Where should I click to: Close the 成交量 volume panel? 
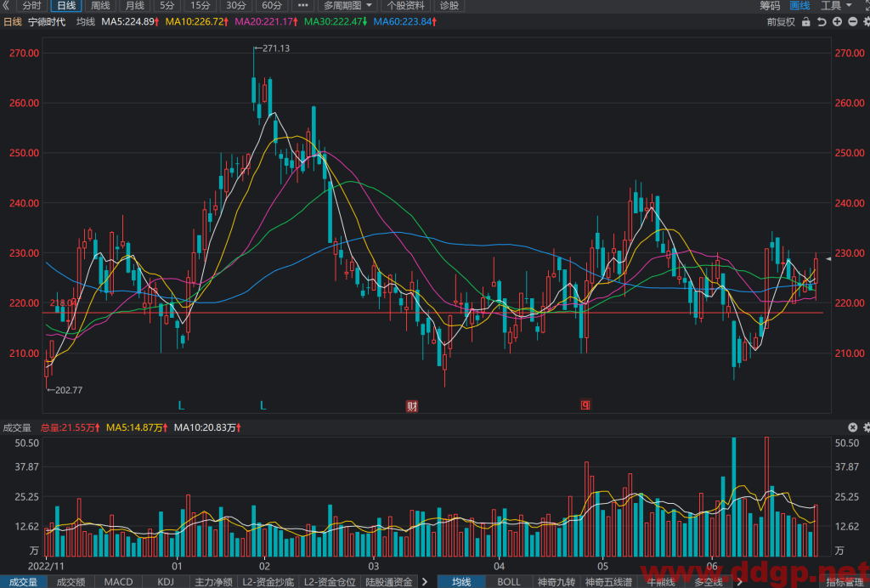[853, 427]
